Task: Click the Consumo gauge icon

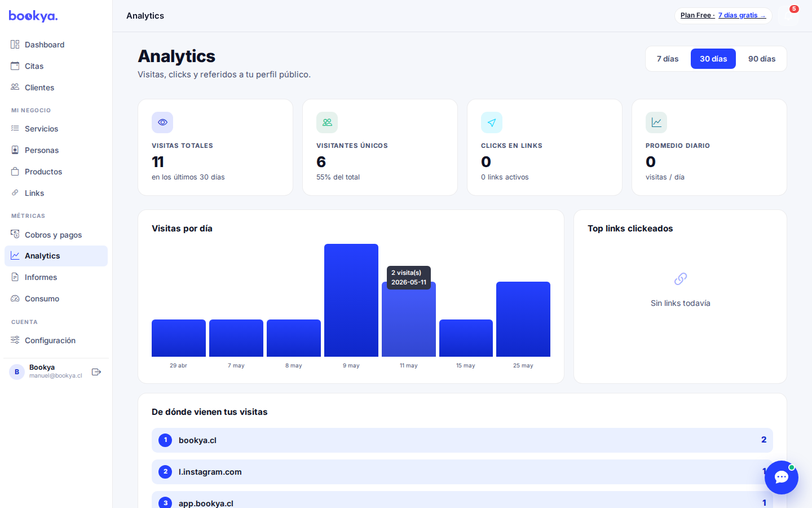Action: 15,299
